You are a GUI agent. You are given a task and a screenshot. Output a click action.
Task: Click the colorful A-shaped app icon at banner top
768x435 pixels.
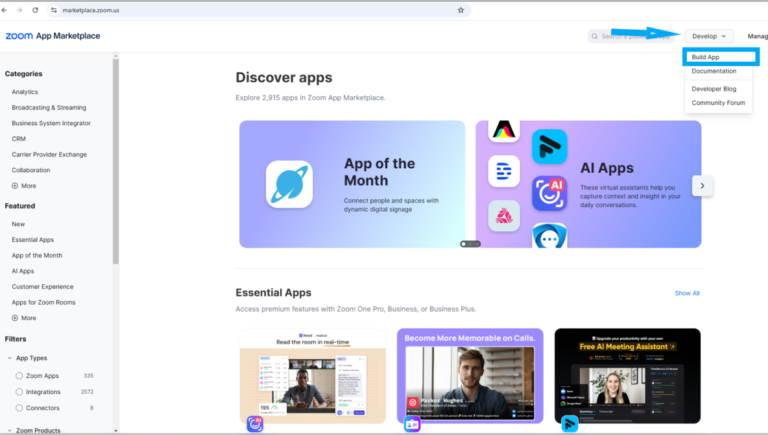504,131
